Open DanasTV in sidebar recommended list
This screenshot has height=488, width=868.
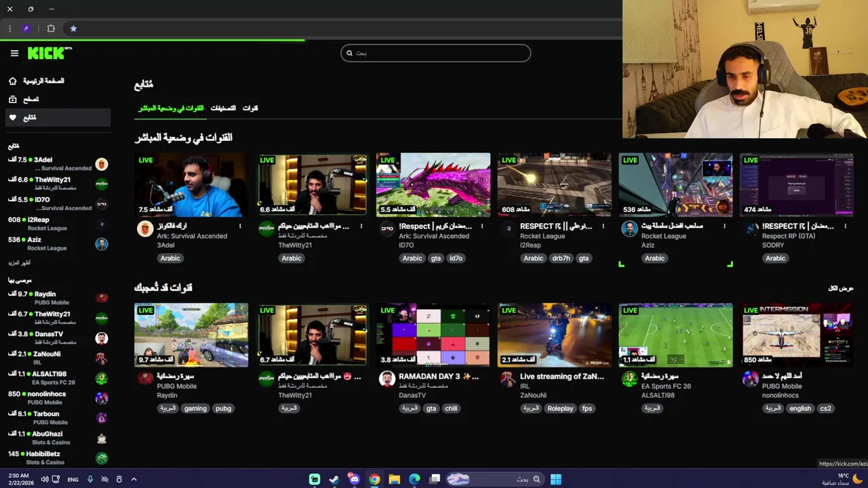[58, 338]
